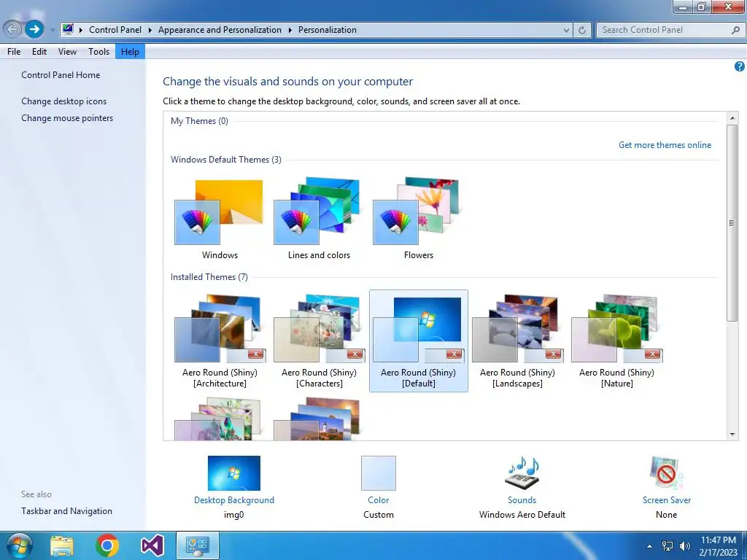The width and height of the screenshot is (747, 560).
Task: Open Change desktop icons link
Action: pyautogui.click(x=64, y=101)
